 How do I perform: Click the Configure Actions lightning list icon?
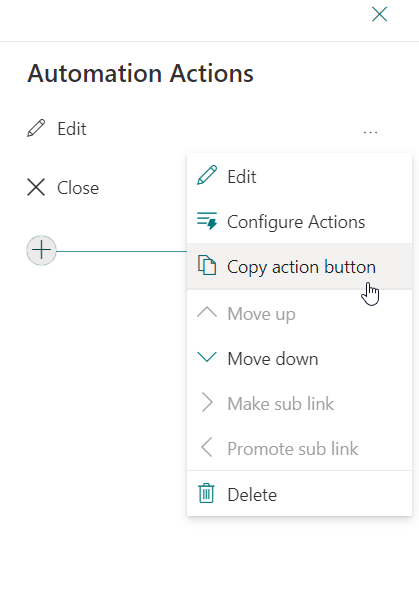point(207,220)
